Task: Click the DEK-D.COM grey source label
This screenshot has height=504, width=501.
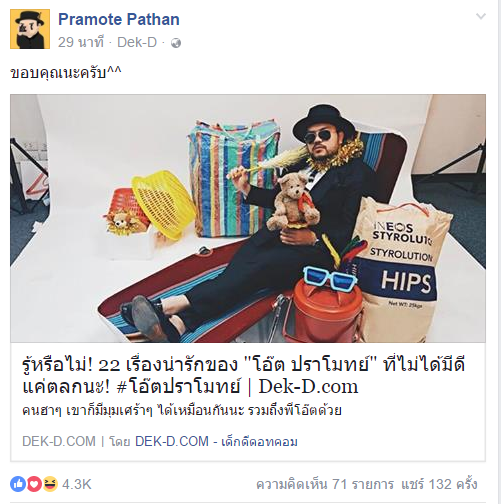Action: (59, 441)
